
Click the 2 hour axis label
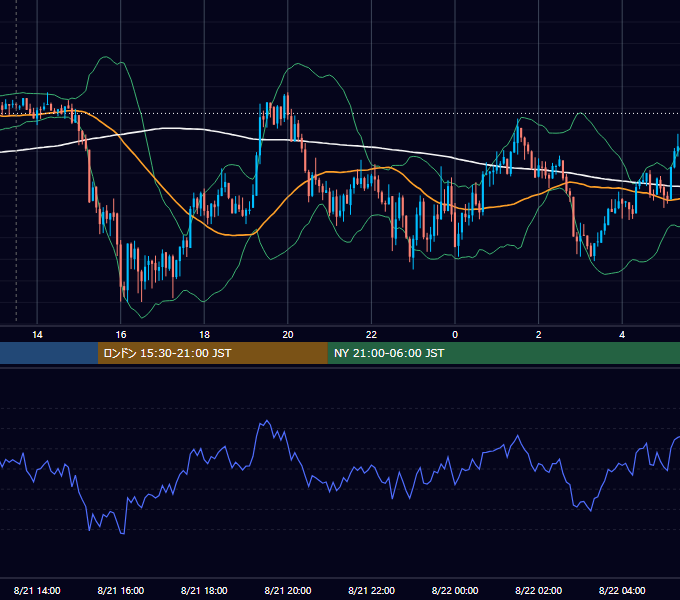pyautogui.click(x=539, y=335)
